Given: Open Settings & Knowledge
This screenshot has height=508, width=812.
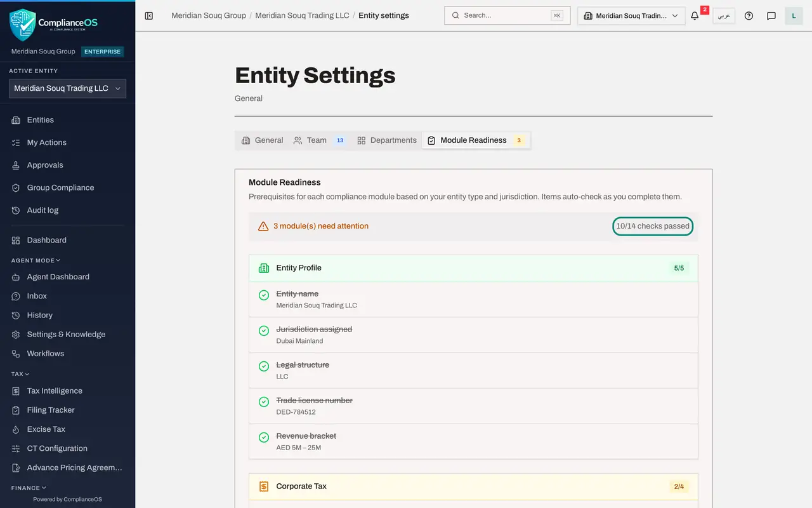Looking at the screenshot, I should pyautogui.click(x=67, y=335).
